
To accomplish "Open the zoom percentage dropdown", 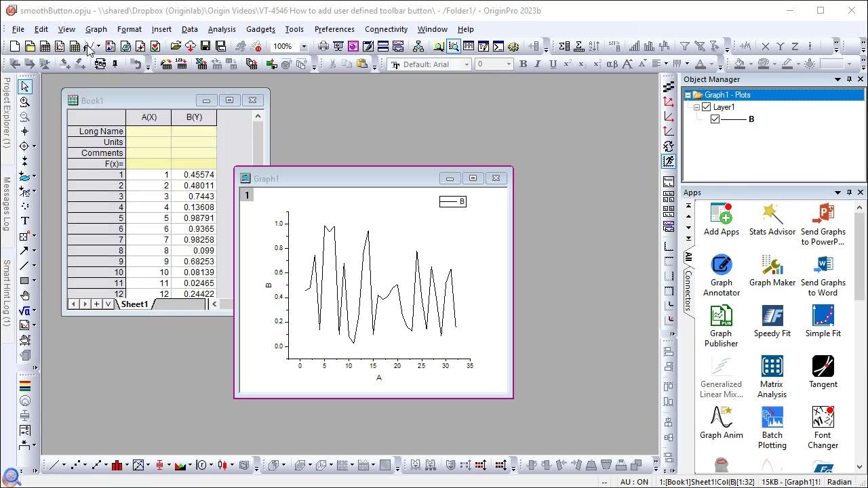I will point(303,47).
